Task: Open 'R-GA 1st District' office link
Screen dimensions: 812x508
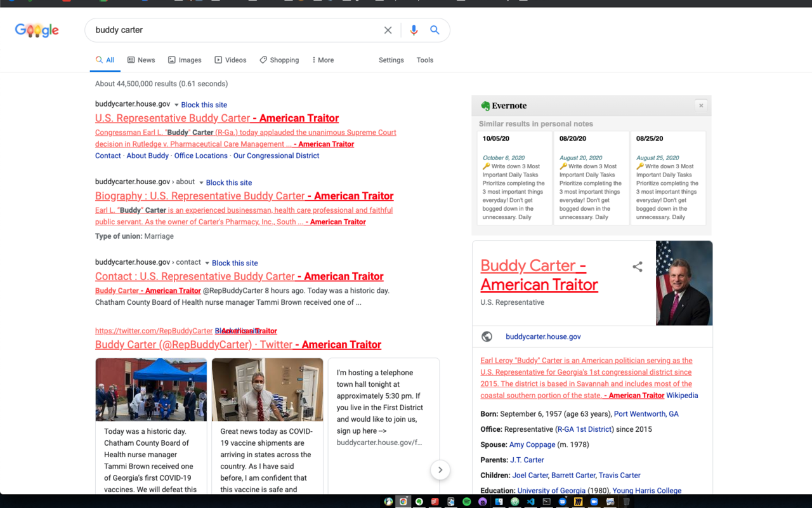Action: pyautogui.click(x=585, y=429)
